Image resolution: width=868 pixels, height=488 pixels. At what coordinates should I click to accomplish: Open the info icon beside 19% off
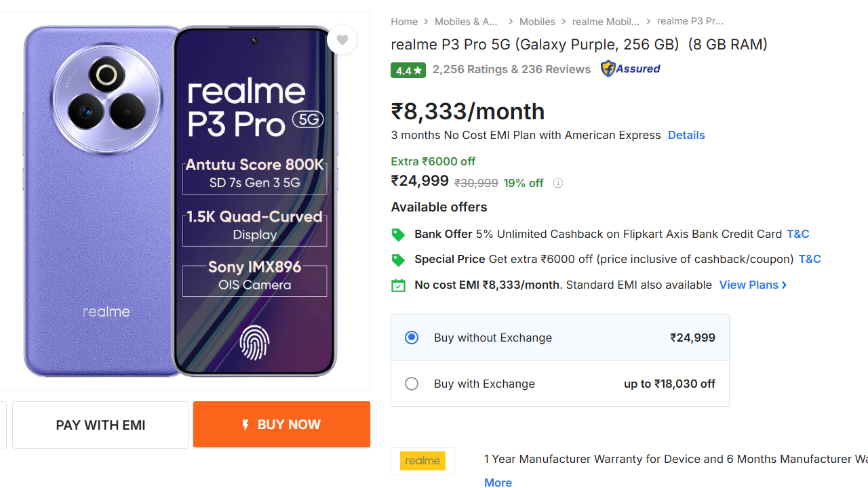click(x=557, y=183)
